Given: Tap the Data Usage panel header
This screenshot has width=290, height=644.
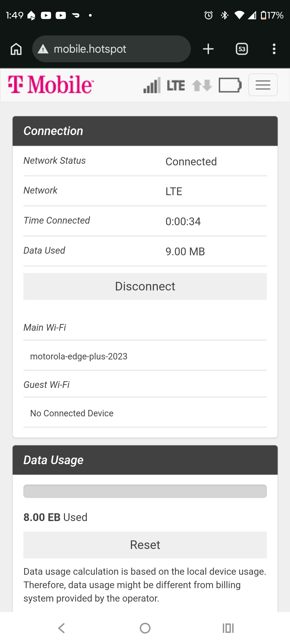Looking at the screenshot, I should click(x=145, y=460).
